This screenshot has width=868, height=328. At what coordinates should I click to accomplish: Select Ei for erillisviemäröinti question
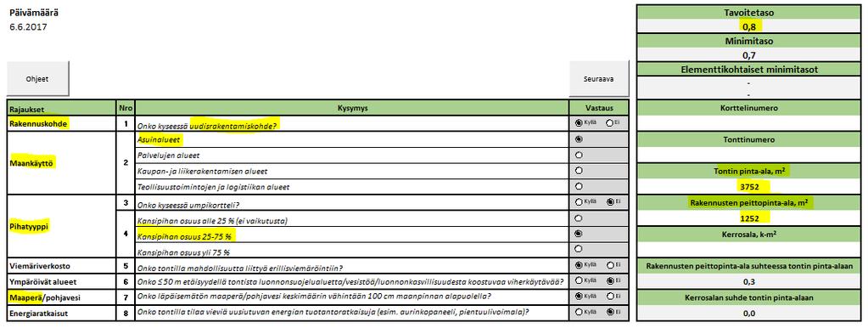coord(609,265)
